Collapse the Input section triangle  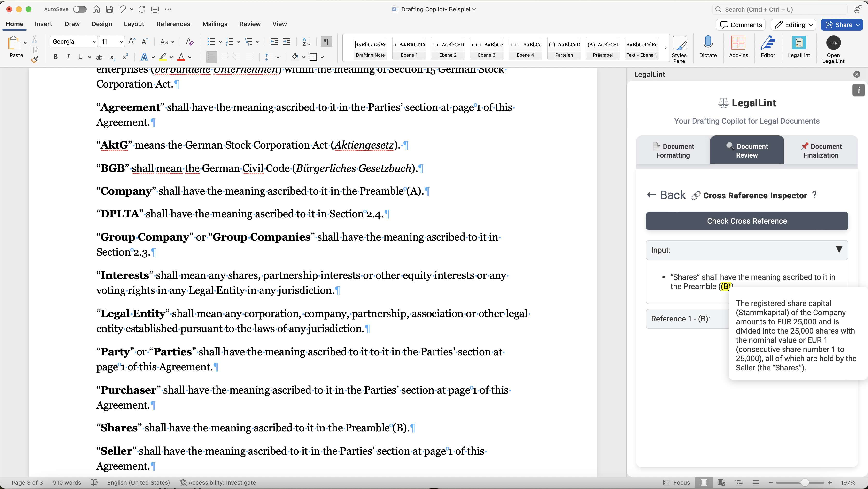(x=839, y=250)
